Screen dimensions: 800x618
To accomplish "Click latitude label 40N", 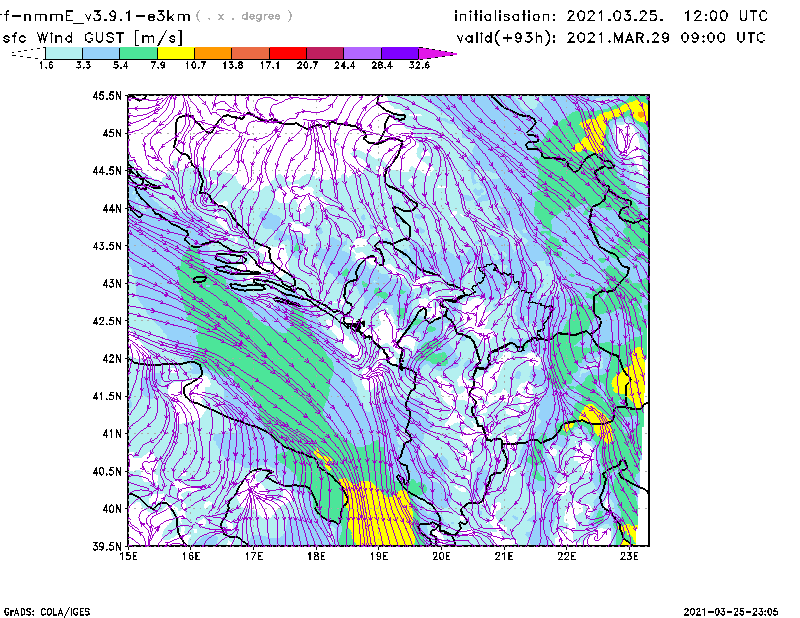I will click(112, 509).
